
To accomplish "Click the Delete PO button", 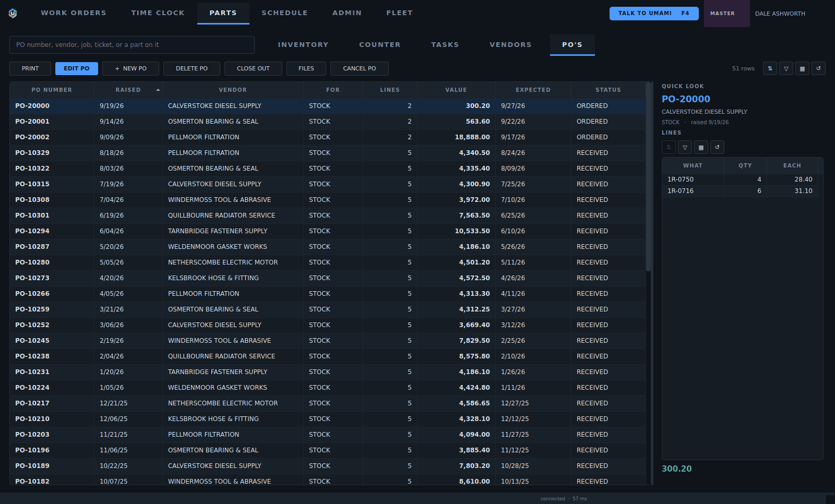I will 192,68.
